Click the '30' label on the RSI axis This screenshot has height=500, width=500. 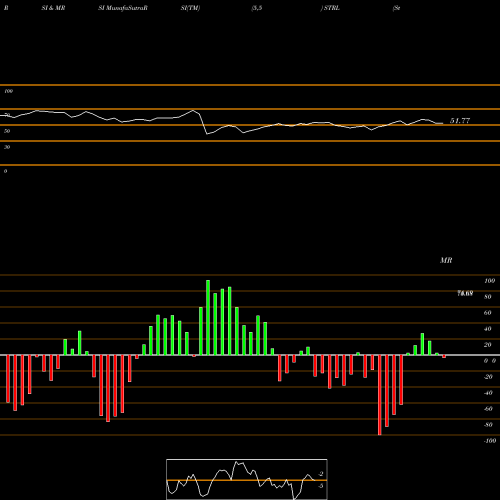tap(7, 147)
